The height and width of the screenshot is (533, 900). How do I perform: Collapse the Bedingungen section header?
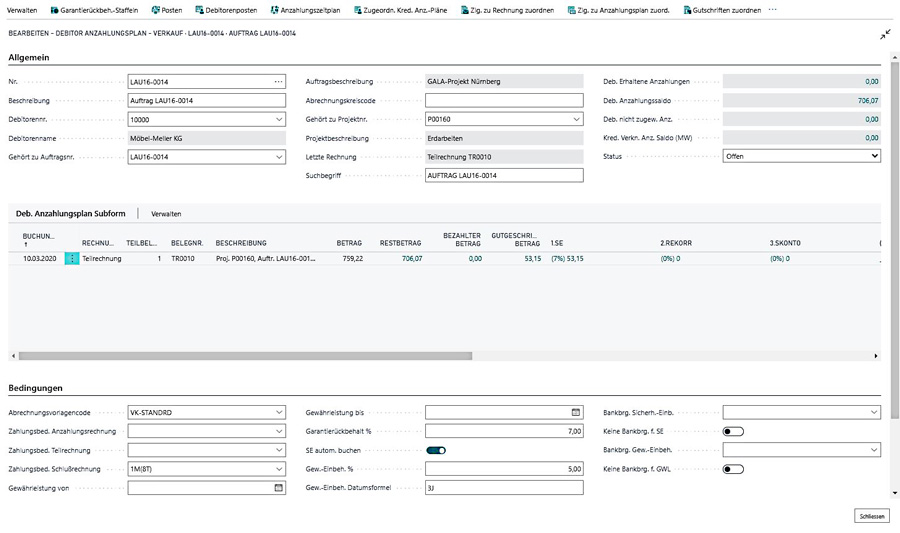click(35, 388)
